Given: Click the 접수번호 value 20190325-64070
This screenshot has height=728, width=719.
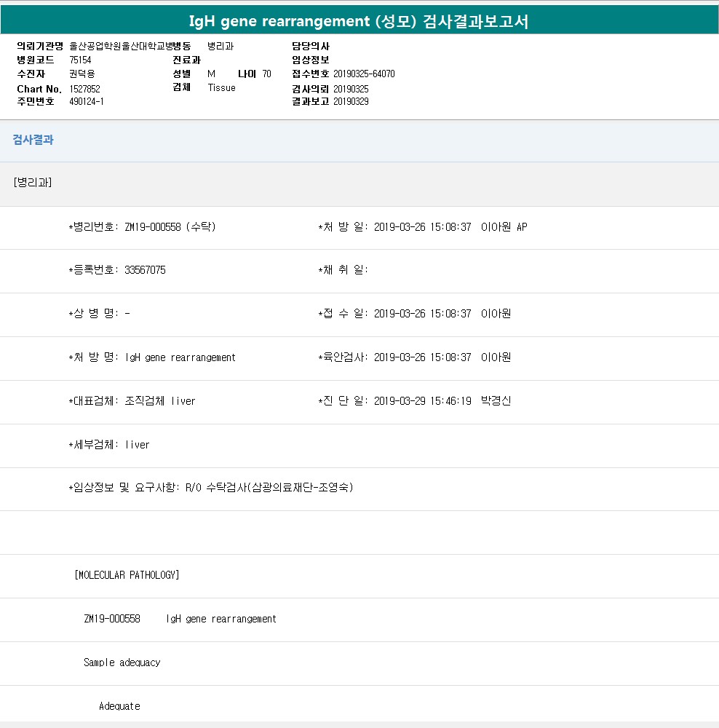Looking at the screenshot, I should [x=364, y=74].
